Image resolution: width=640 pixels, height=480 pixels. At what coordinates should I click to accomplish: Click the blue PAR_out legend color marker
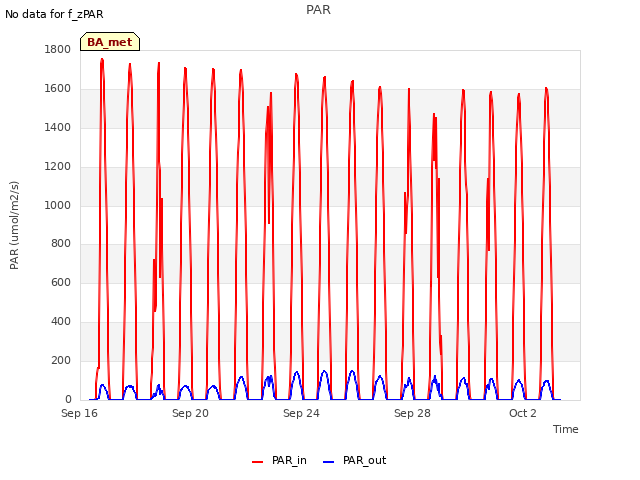point(329,462)
